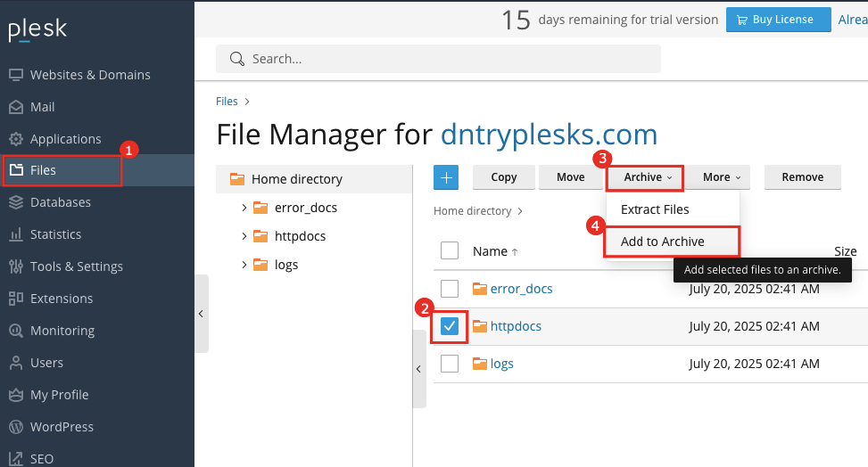Sort by the Name column header

click(x=490, y=251)
